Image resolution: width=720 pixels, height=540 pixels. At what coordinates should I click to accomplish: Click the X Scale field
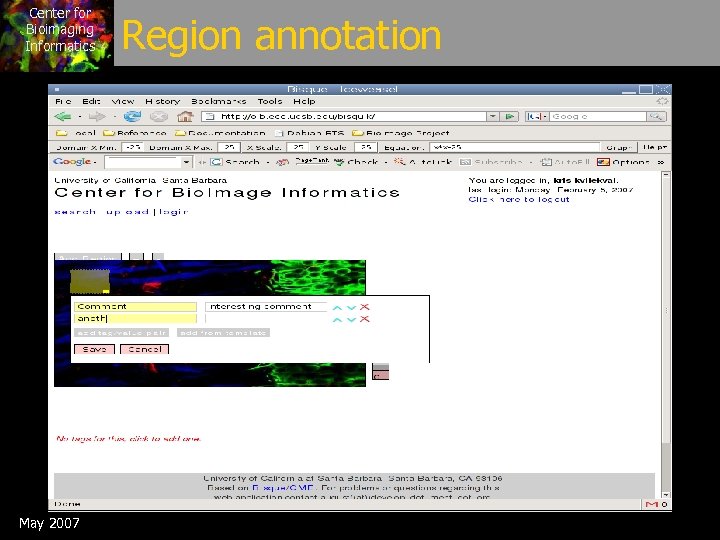pos(298,147)
